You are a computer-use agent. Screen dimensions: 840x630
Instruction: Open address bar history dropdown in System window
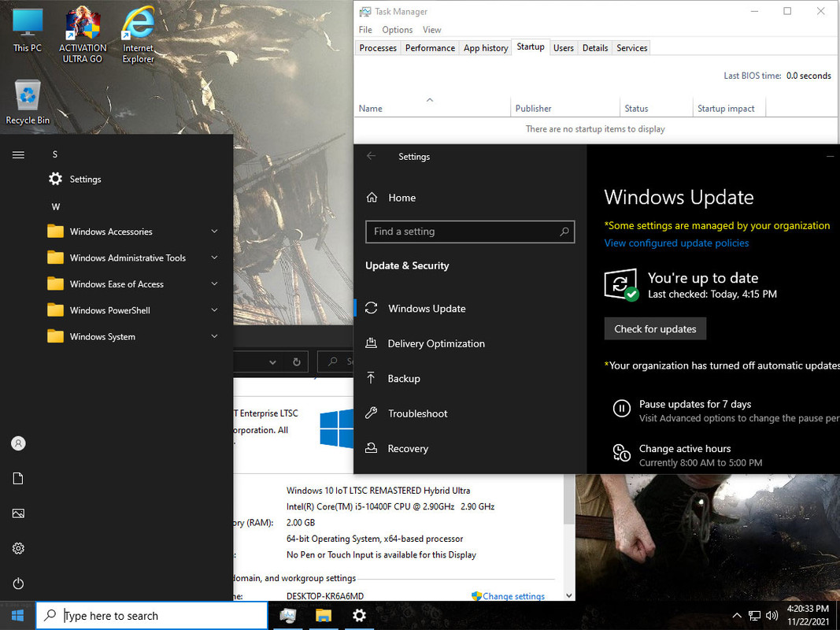pos(272,362)
